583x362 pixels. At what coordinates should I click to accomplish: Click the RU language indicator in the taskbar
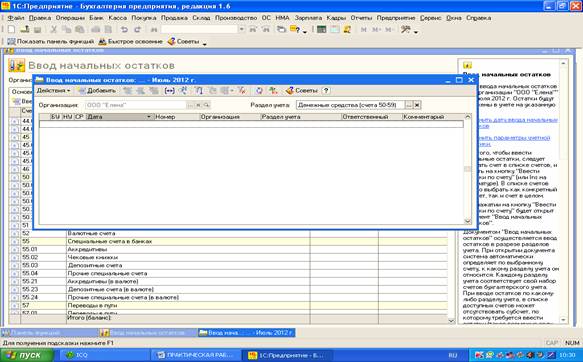[452, 355]
